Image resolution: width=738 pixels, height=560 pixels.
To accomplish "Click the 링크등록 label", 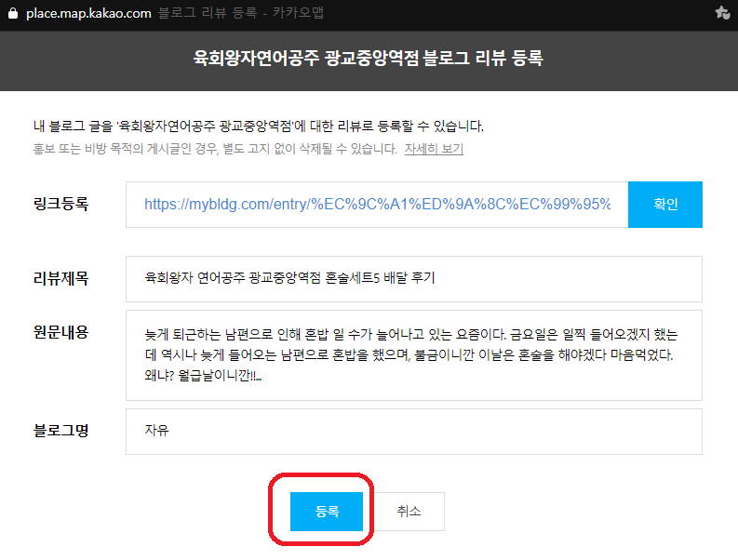I will [x=60, y=204].
